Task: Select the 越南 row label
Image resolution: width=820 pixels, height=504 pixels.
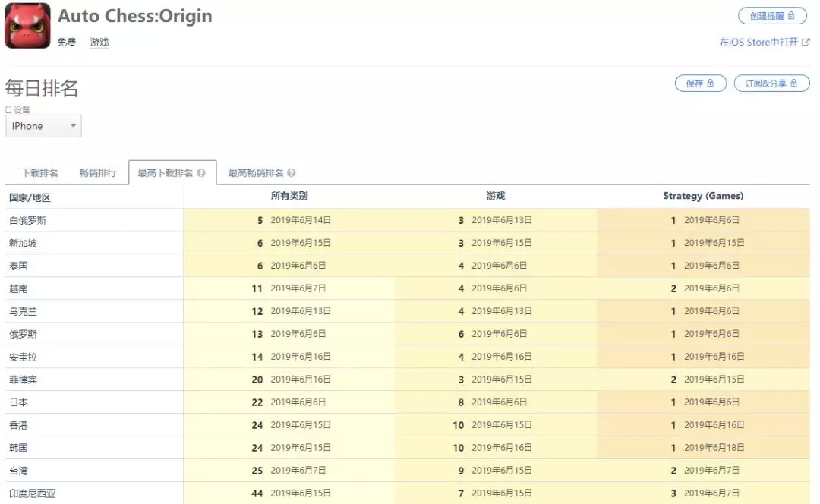Action: 18,288
